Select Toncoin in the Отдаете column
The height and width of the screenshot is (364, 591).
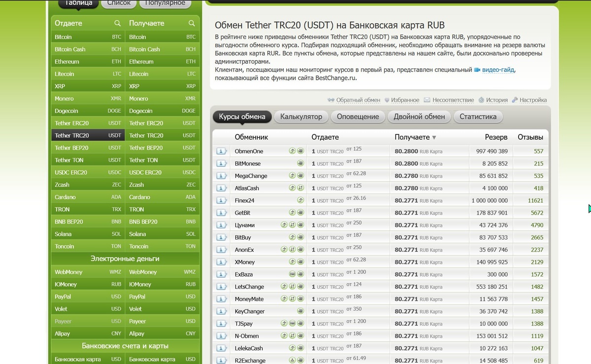88,246
